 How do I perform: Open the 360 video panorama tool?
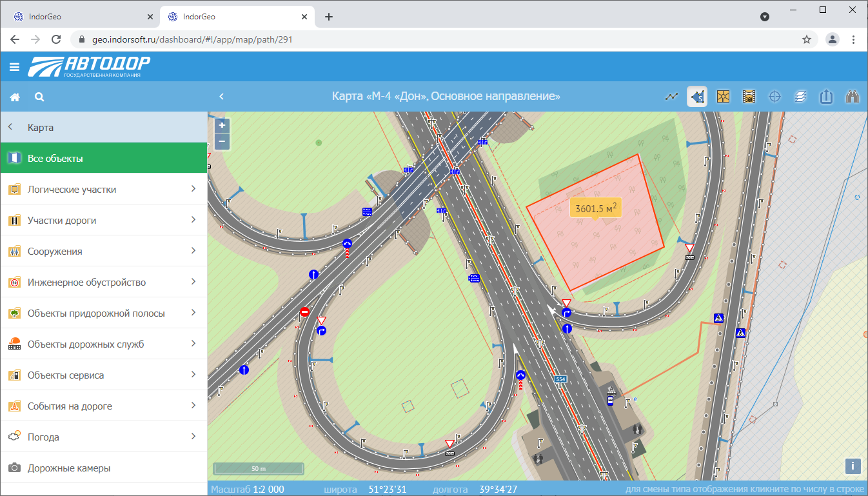tap(749, 97)
